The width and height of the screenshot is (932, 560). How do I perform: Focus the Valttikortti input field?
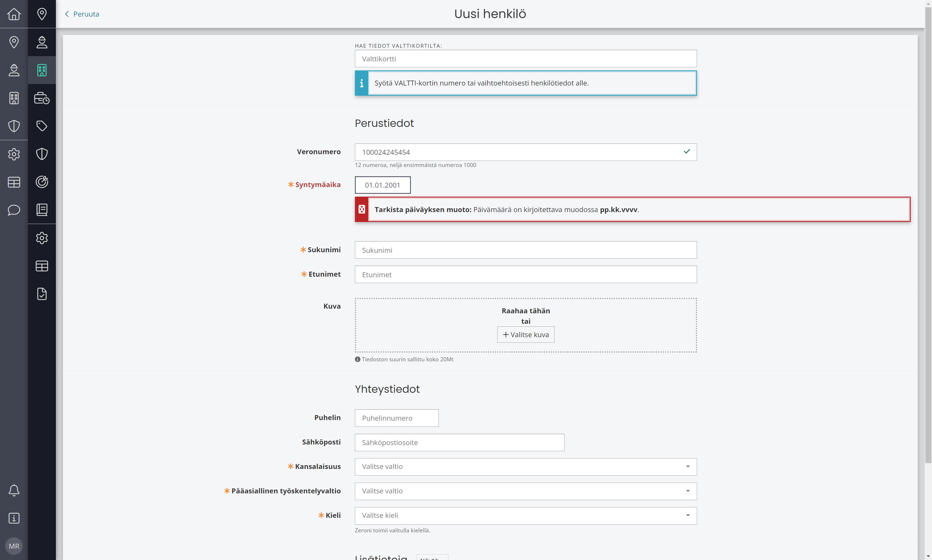pyautogui.click(x=526, y=58)
